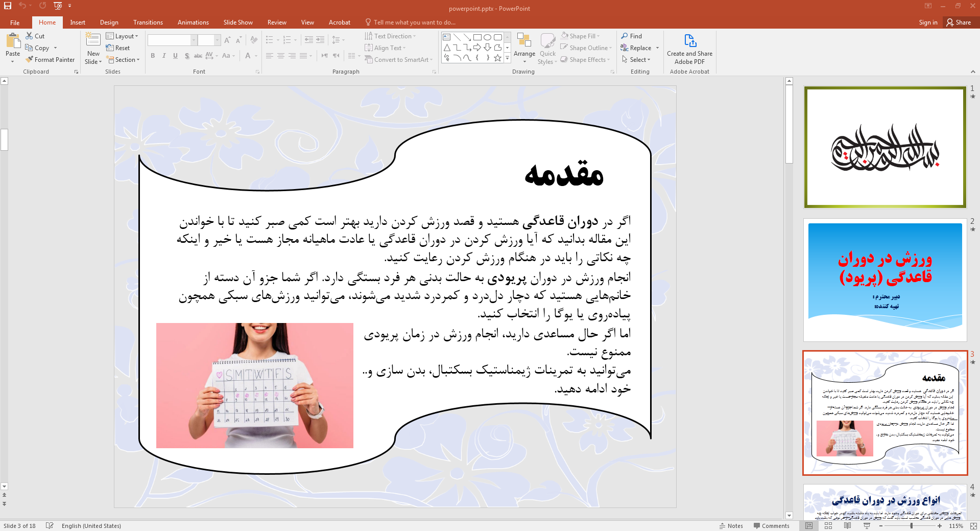
Task: Expand the Select dropdown in Editing
Action: point(636,60)
